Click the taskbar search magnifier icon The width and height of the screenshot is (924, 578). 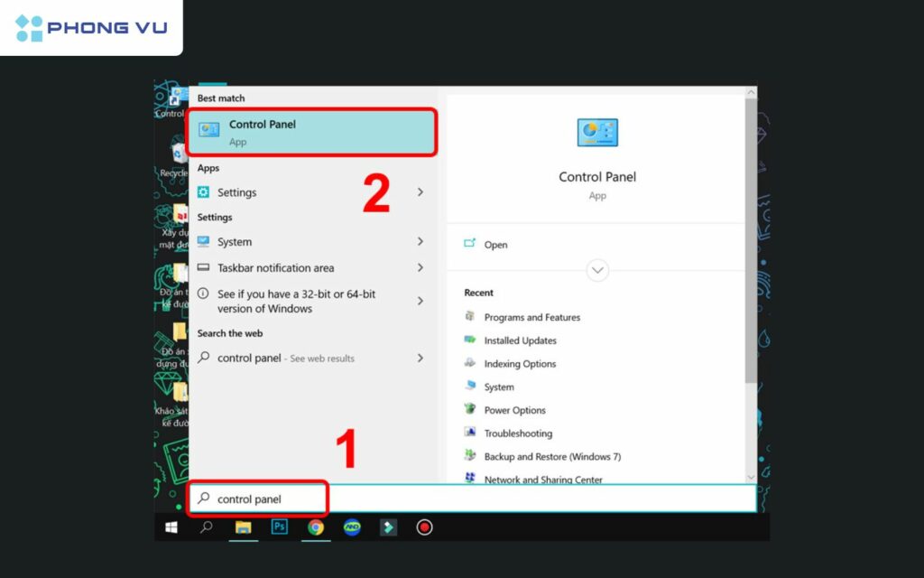(x=207, y=527)
